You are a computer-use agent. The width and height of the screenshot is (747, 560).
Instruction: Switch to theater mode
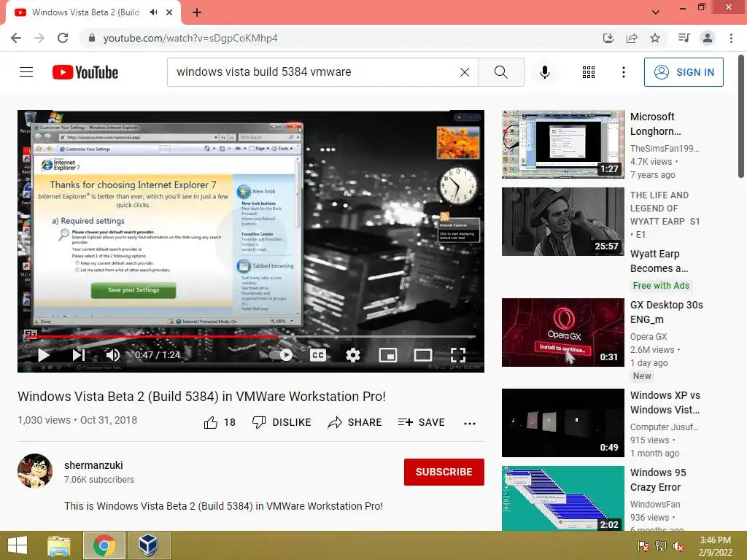pyautogui.click(x=422, y=355)
